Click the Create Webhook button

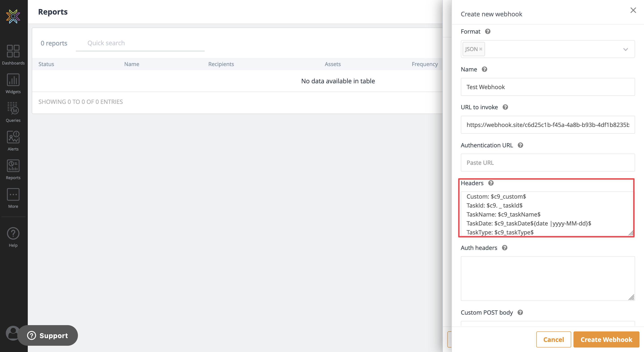pos(606,339)
